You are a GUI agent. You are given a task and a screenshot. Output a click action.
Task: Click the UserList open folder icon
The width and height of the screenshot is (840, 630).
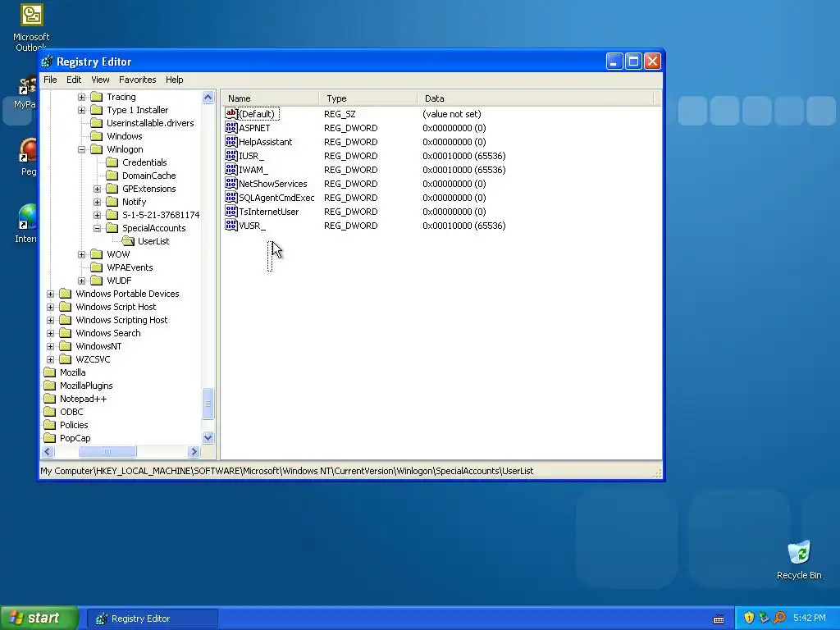(x=128, y=241)
